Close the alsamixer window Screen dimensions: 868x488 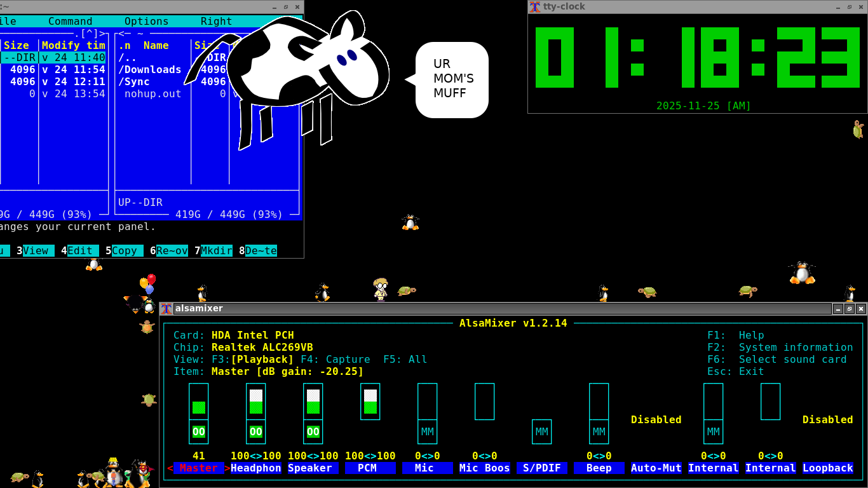tap(861, 309)
